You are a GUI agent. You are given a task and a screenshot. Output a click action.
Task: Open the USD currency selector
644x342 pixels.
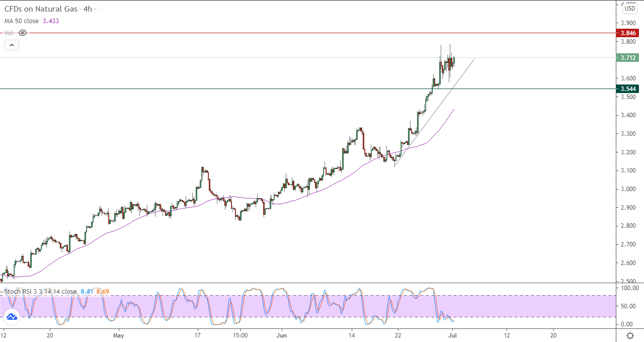click(629, 9)
